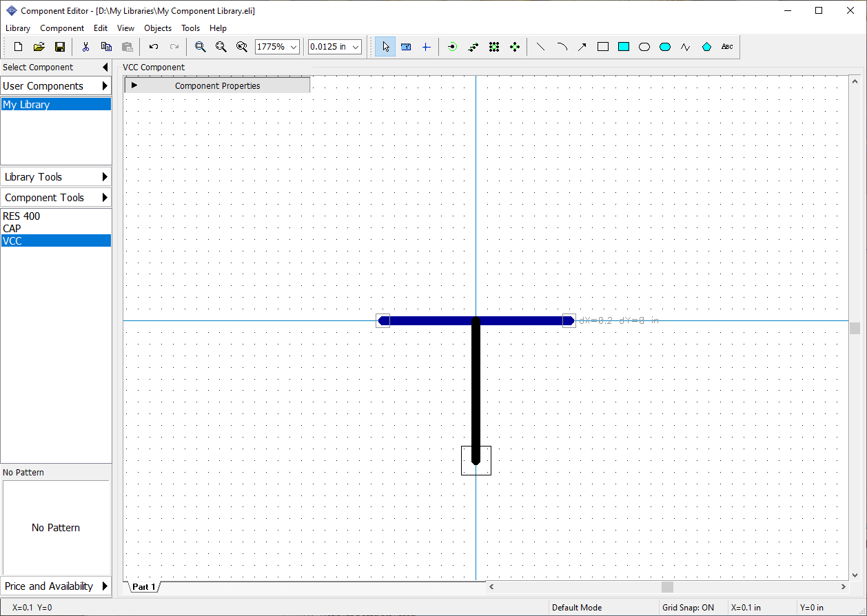This screenshot has height=616, width=867.
Task: Open the Edit menu
Action: [x=101, y=28]
